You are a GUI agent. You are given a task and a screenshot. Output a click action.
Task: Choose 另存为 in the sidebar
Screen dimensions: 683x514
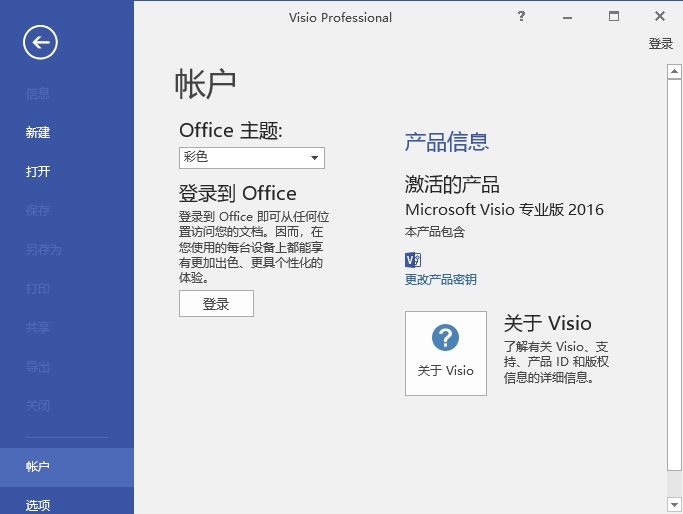pos(44,250)
